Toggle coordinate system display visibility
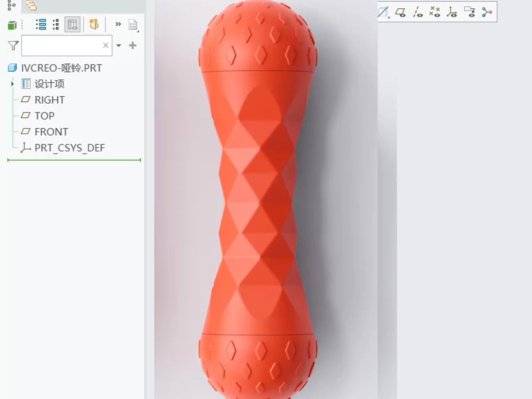532x399 pixels. 452,12
